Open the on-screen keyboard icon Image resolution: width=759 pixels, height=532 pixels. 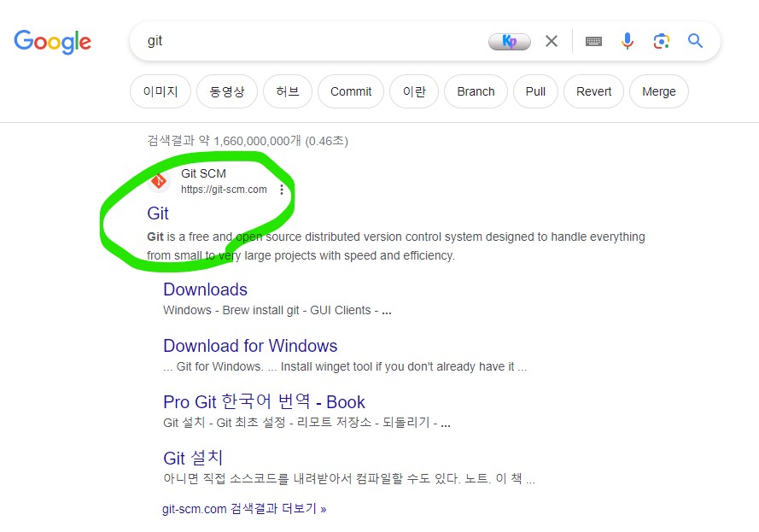[x=593, y=41]
